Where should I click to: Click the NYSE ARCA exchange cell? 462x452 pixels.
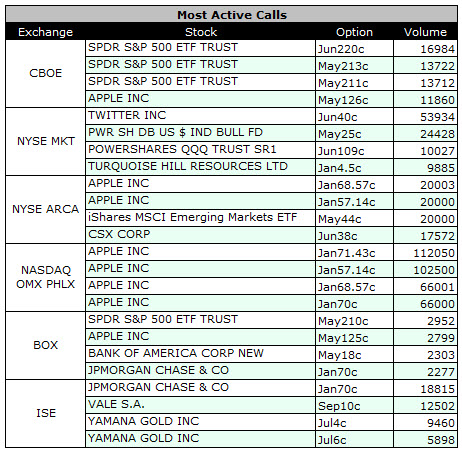tap(46, 209)
